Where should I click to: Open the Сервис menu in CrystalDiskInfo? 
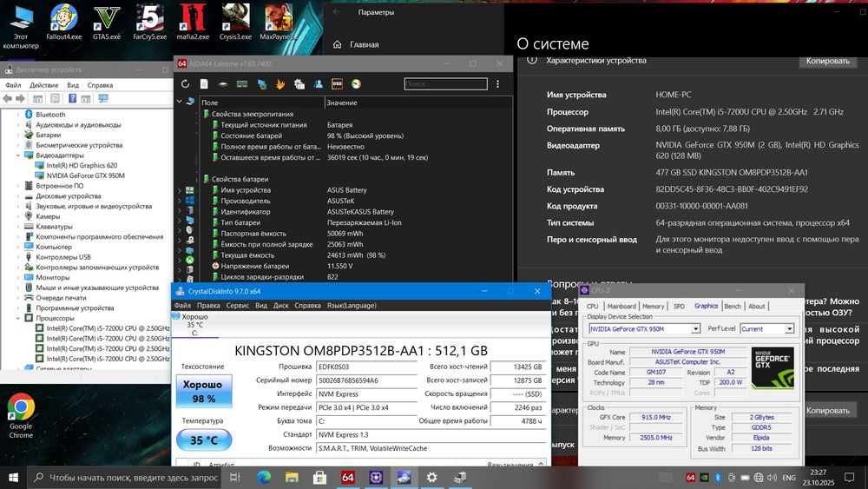click(x=237, y=305)
